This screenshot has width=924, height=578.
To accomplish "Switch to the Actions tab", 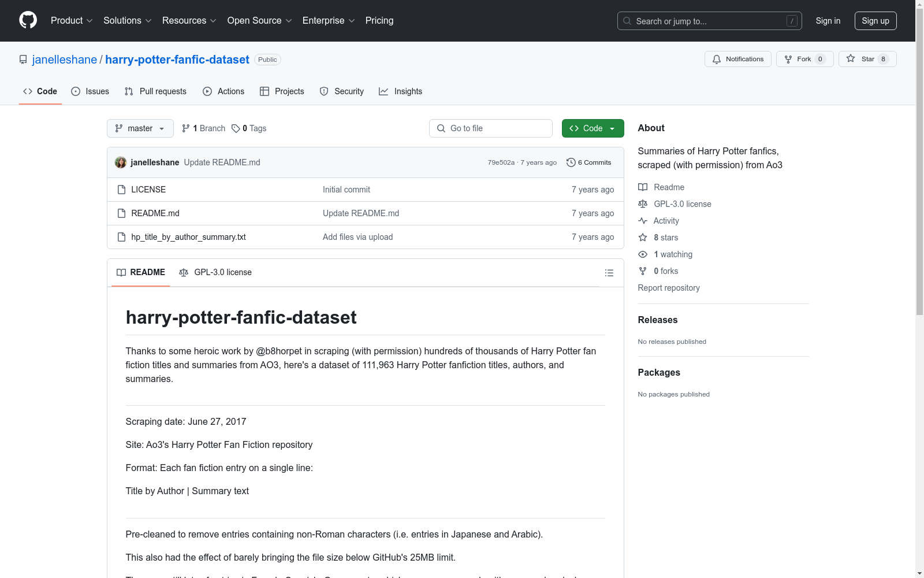I will coord(223,91).
